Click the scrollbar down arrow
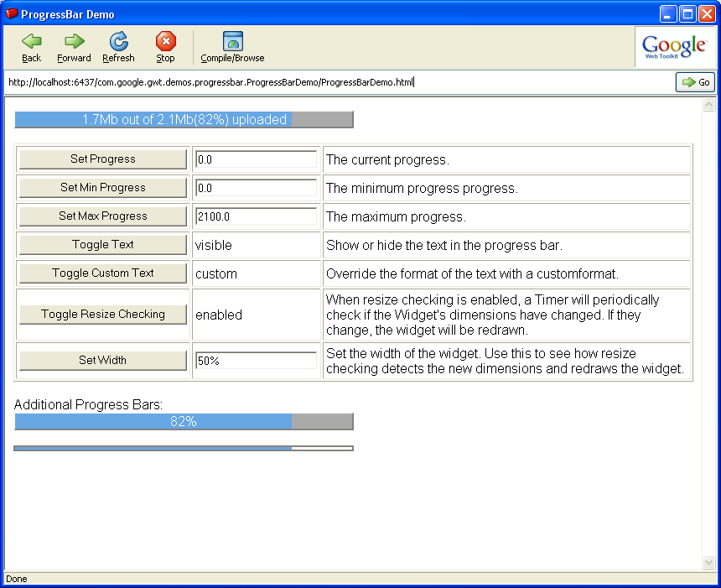 708,562
